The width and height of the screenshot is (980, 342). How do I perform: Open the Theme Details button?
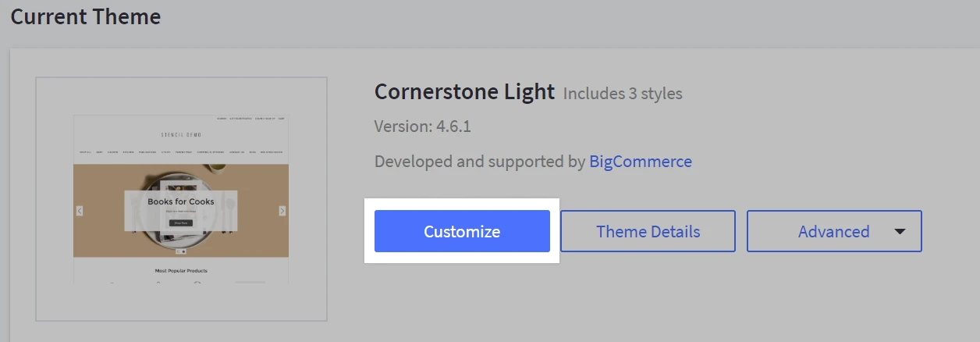(648, 231)
